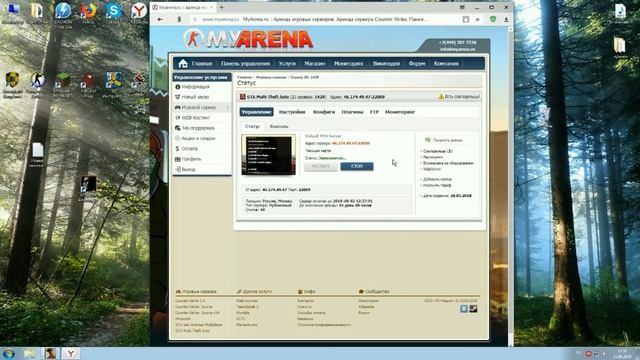Click the browser address bar
Image resolution: width=640 pixels, height=360 pixels.
[327, 19]
